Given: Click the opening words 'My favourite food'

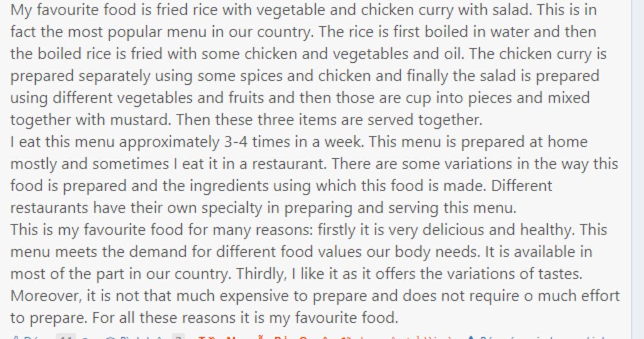Looking at the screenshot, I should click(x=67, y=10).
